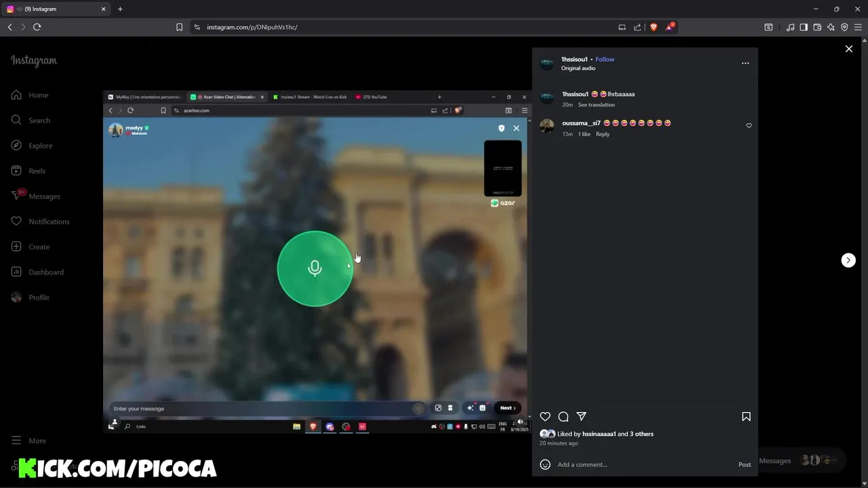Click 1hssisou1 username in post header
868x488 pixels.
pyautogui.click(x=574, y=59)
